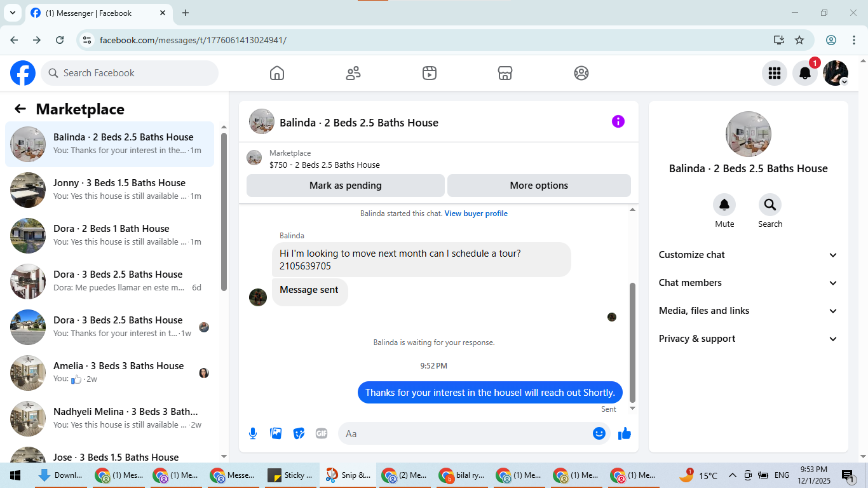The image size is (868, 488).
Task: Expand Customize chat section
Action: click(x=749, y=255)
